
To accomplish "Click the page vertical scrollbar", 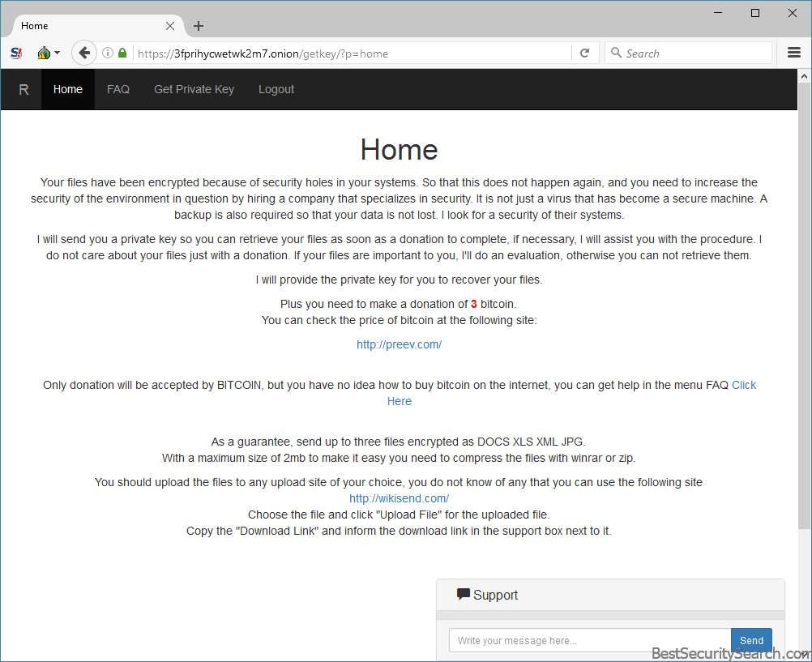I will [804, 324].
